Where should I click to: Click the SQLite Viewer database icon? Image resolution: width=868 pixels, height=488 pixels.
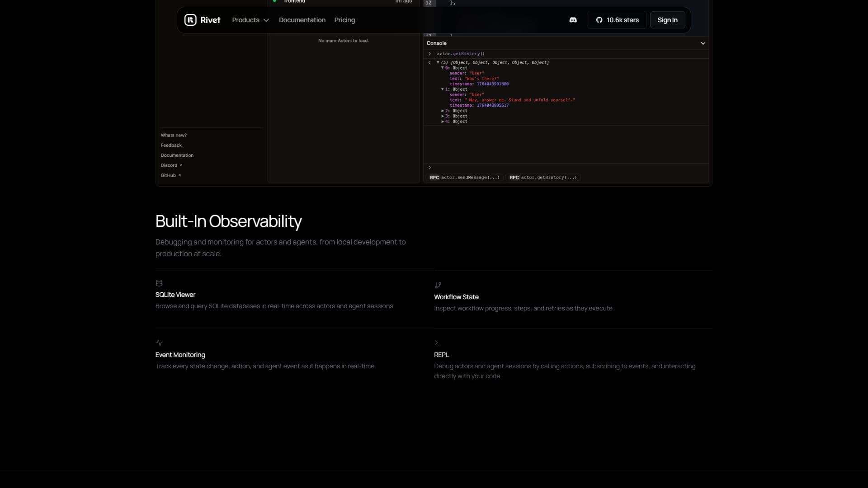(159, 283)
